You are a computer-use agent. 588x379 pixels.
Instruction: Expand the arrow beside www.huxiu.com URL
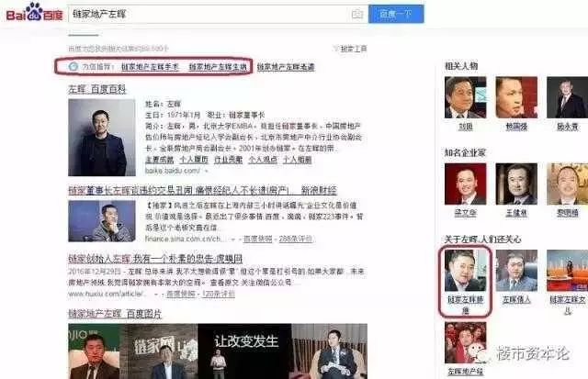(x=155, y=295)
